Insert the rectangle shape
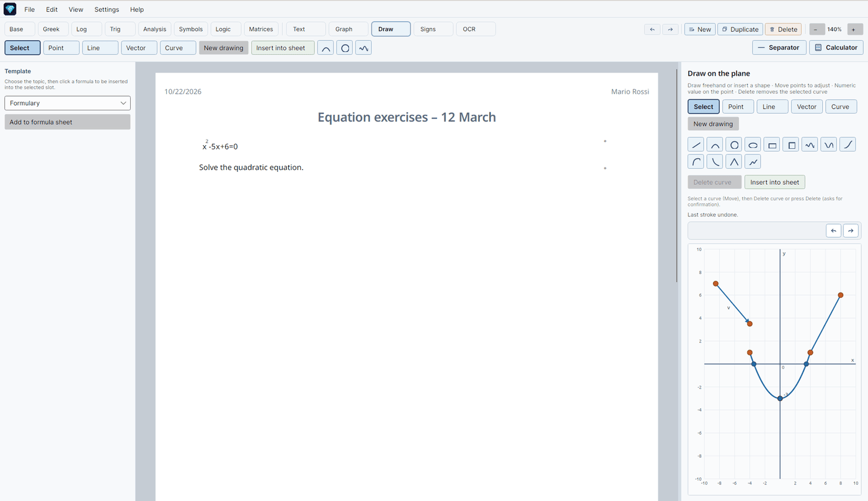Image resolution: width=868 pixels, height=501 pixels. click(x=772, y=145)
